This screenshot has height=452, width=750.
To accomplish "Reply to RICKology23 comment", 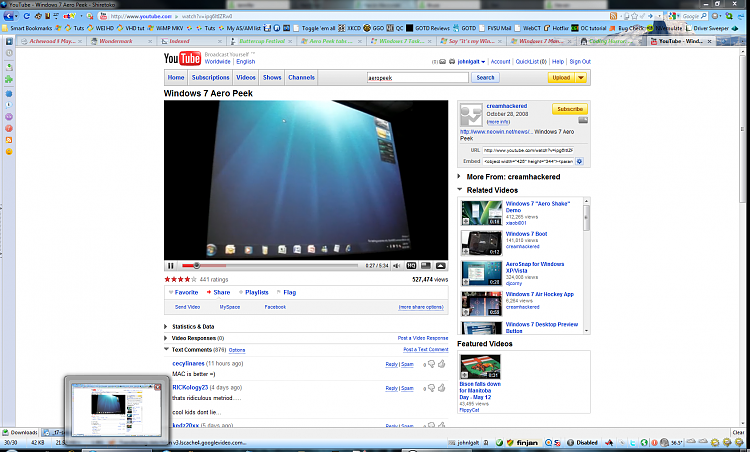I will pyautogui.click(x=392, y=388).
